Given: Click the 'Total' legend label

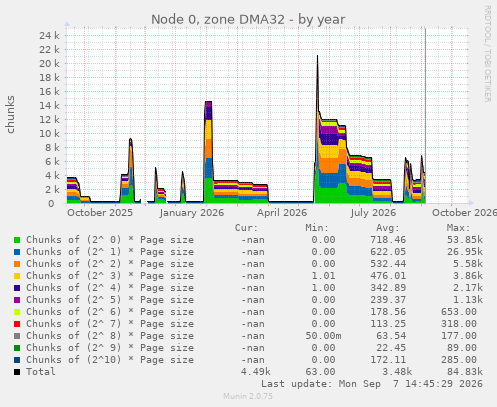Looking at the screenshot, I should 41,372.
